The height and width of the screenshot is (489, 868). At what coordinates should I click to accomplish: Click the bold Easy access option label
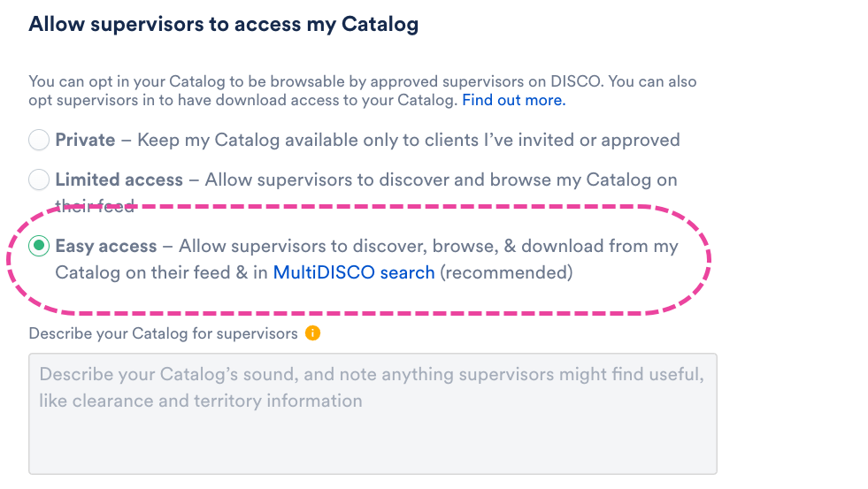coord(106,246)
